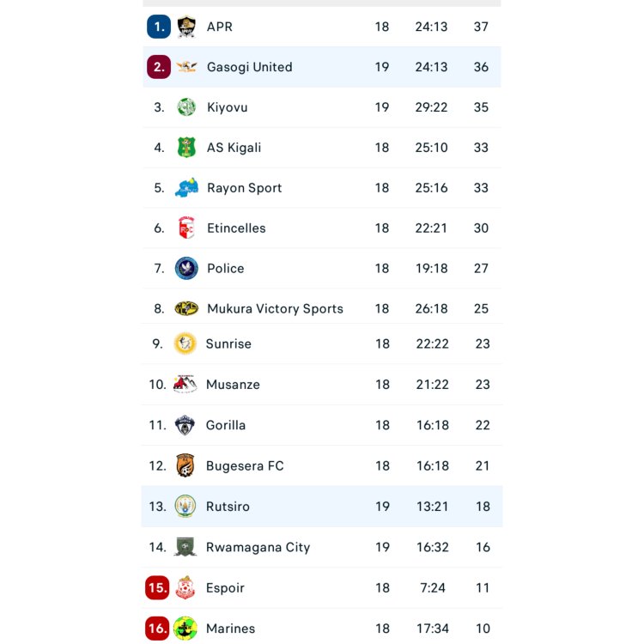Image resolution: width=644 pixels, height=644 pixels.
Task: Open Rwamagana City team link
Action: pos(258,547)
